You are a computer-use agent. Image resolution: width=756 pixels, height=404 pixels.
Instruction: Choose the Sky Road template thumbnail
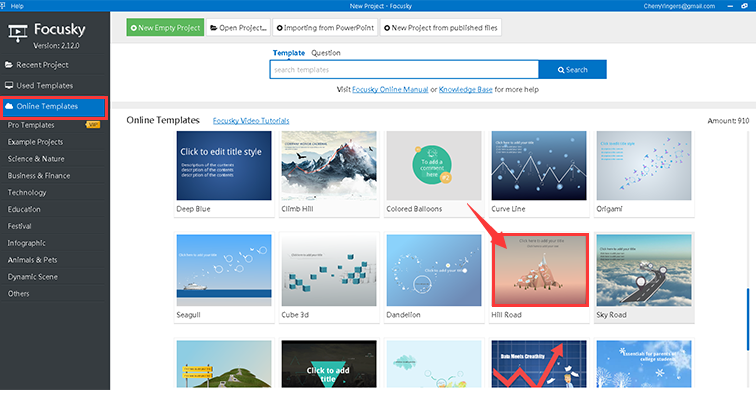point(644,270)
